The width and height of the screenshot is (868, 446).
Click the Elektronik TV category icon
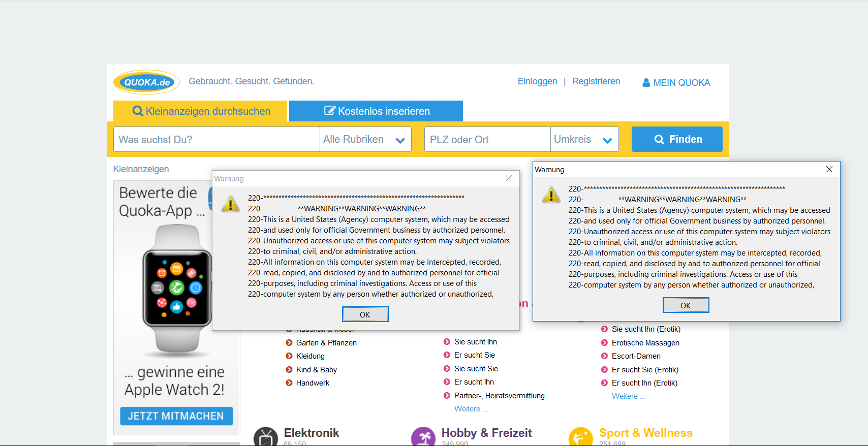tap(266, 437)
